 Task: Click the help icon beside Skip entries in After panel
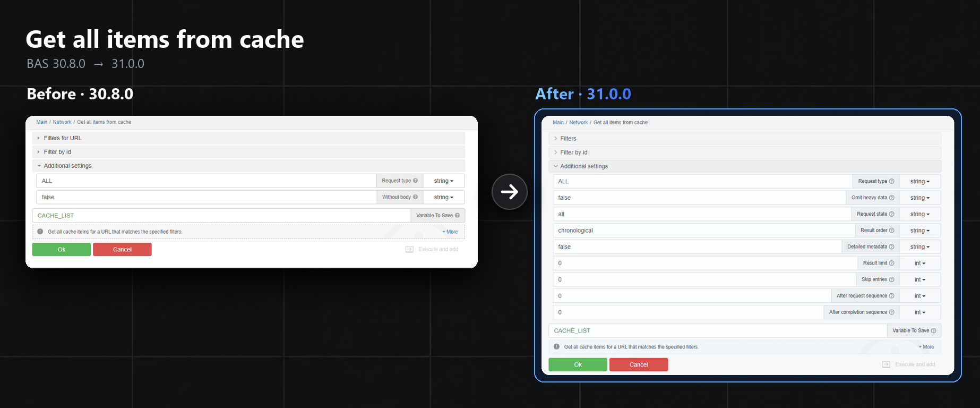click(891, 279)
